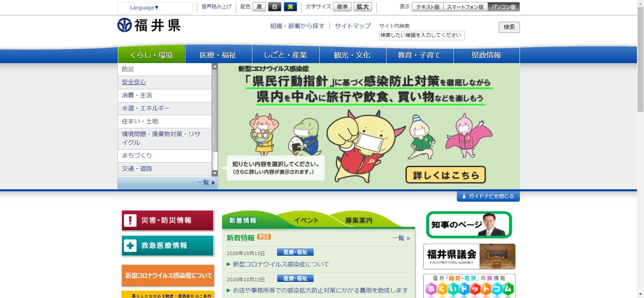The height and width of the screenshot is (298, 644).
Task: Open the Language dropdown
Action: (x=145, y=8)
